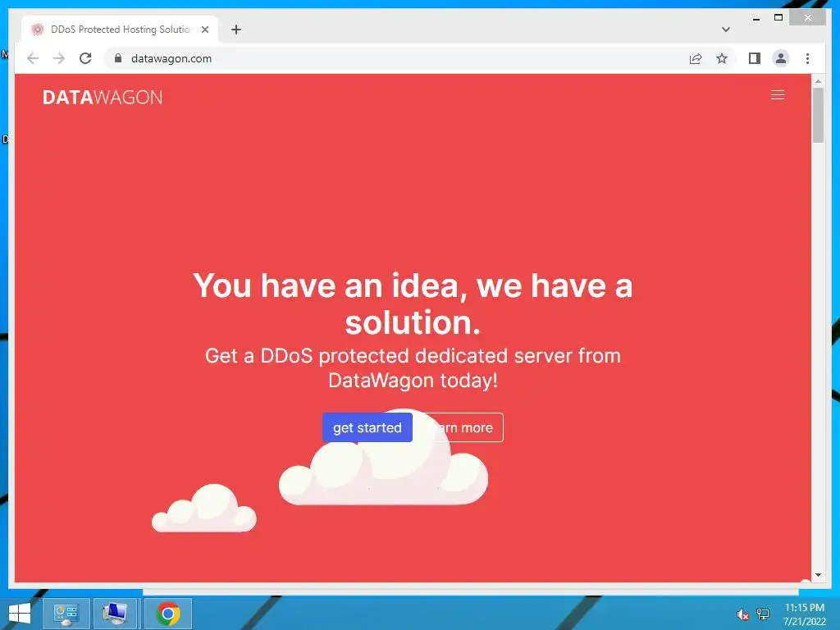Open Chrome profile avatar
Screen dimensions: 840x630
point(781,58)
